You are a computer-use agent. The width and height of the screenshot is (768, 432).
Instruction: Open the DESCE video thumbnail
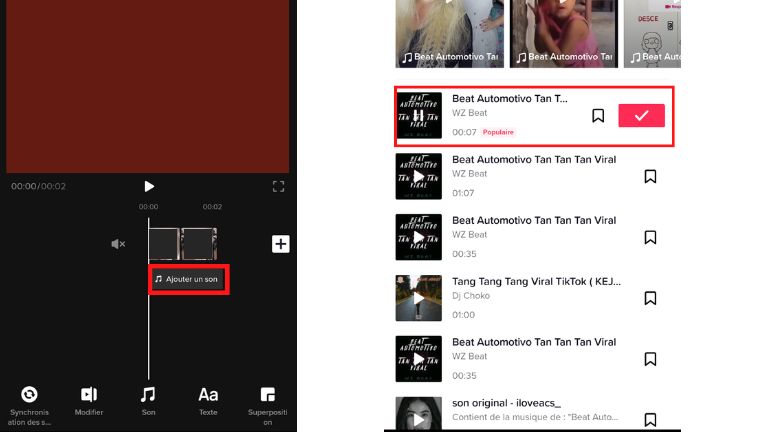pos(652,34)
